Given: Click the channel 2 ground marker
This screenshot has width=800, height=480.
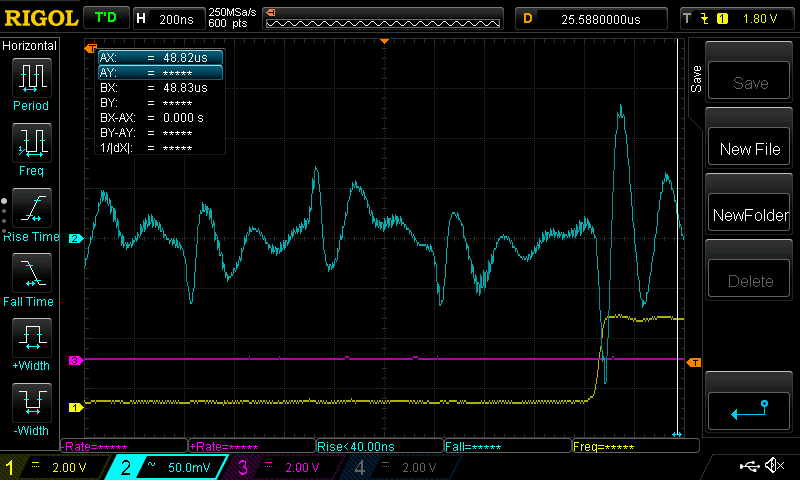Looking at the screenshot, I should tap(76, 238).
